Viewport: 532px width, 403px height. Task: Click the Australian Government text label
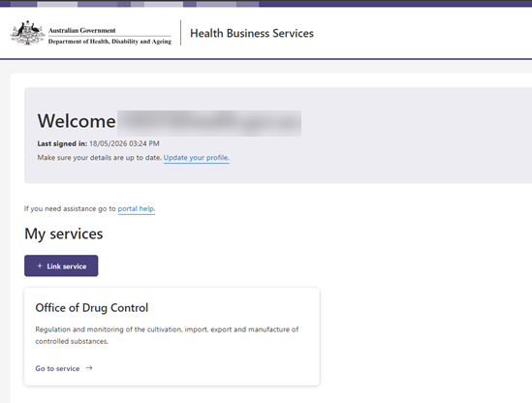pos(82,31)
